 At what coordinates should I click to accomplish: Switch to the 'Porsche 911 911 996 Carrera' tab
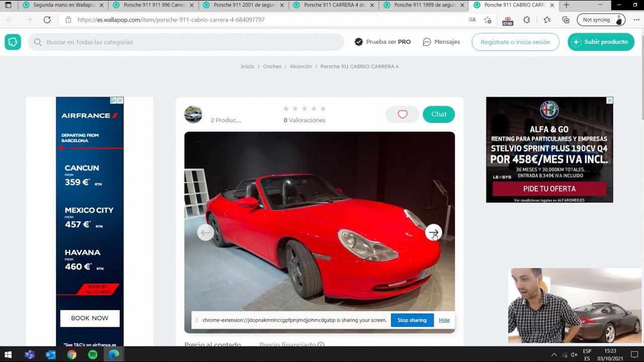(x=153, y=5)
